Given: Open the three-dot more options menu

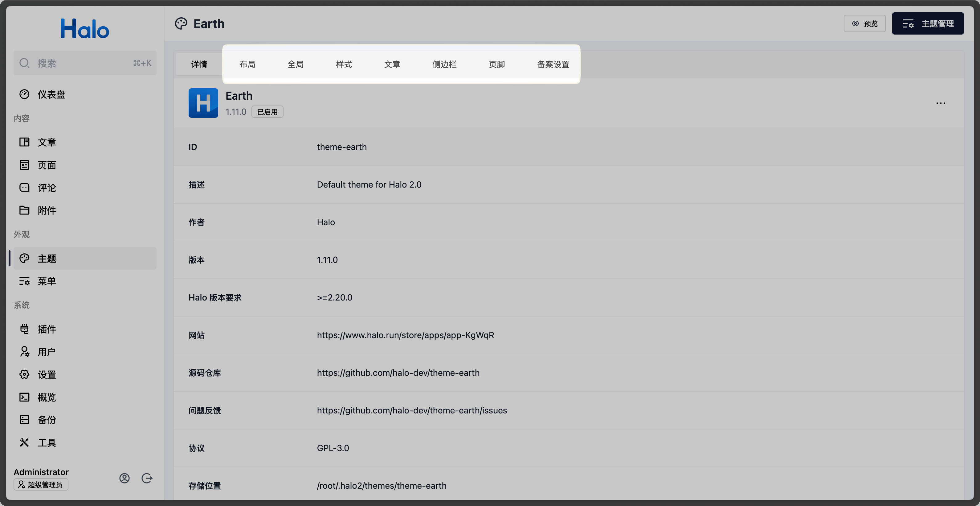Looking at the screenshot, I should [x=941, y=103].
